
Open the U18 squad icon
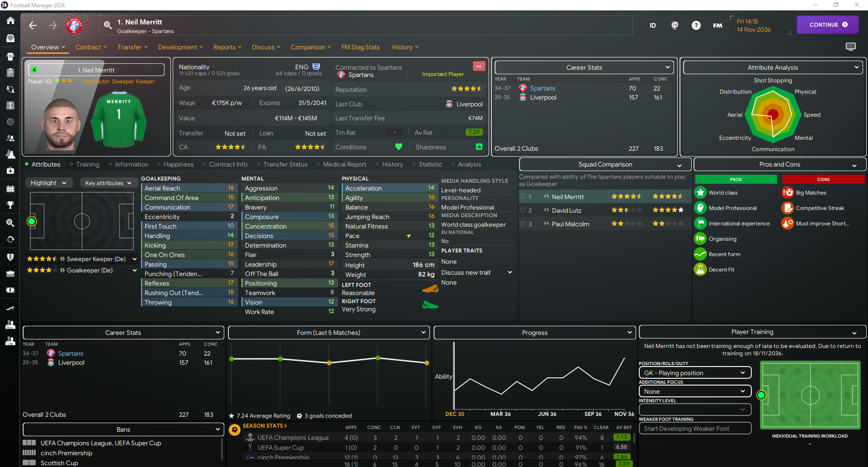coord(10,341)
